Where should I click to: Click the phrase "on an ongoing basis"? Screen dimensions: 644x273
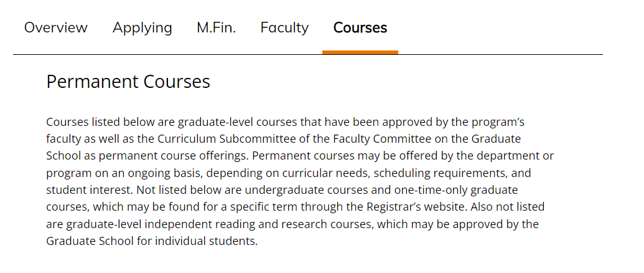(x=147, y=173)
